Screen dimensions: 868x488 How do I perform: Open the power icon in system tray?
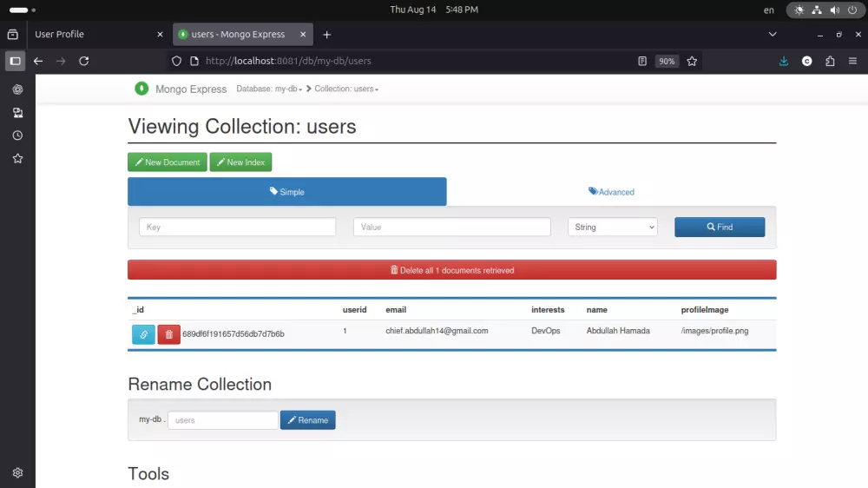[x=852, y=10]
